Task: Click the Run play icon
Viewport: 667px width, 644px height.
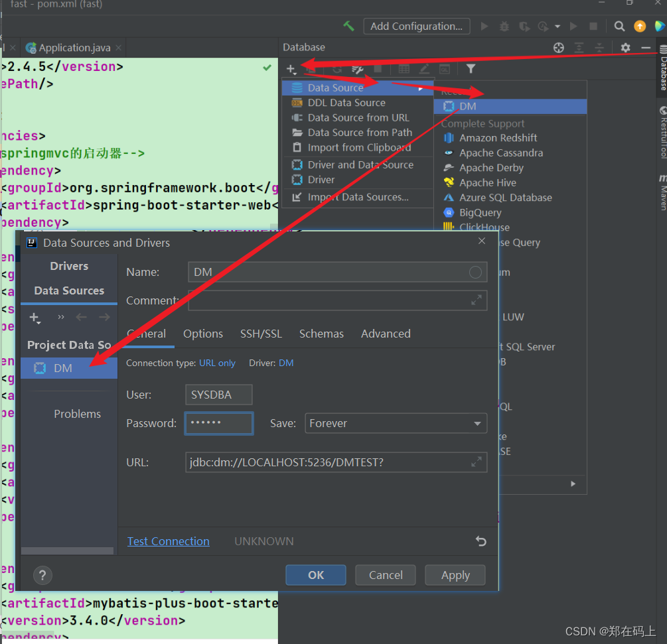Action: (x=484, y=27)
